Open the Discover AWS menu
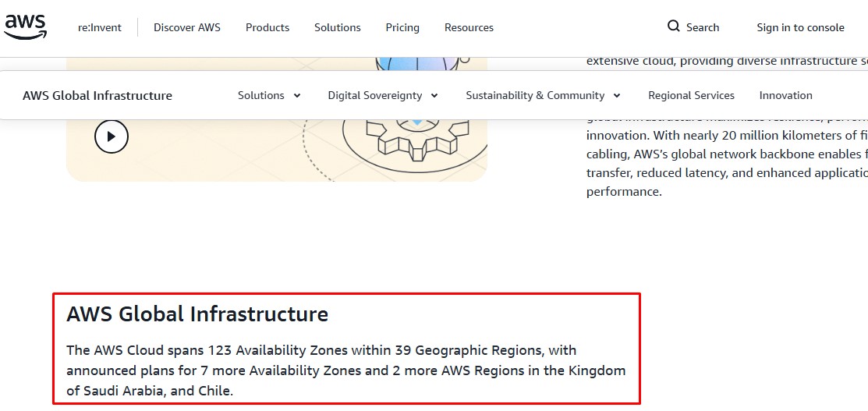The height and width of the screenshot is (411, 868). (x=187, y=28)
